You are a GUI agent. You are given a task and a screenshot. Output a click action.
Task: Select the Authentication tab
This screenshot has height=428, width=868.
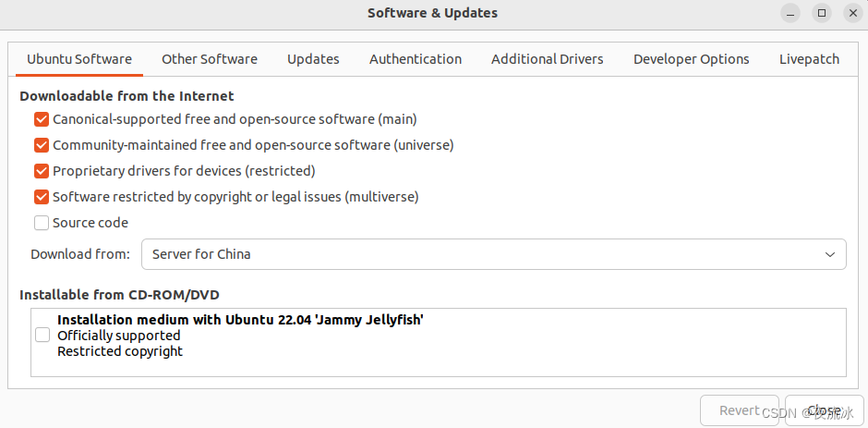[x=416, y=59]
